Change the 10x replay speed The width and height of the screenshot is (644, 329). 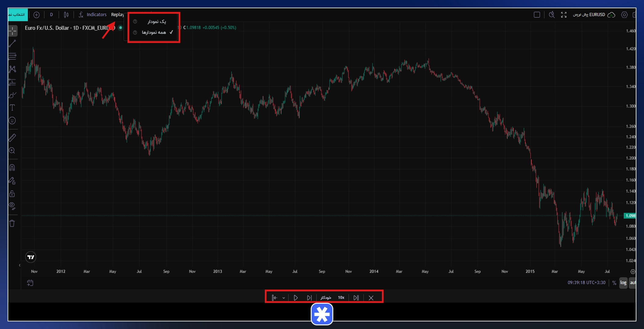click(341, 298)
